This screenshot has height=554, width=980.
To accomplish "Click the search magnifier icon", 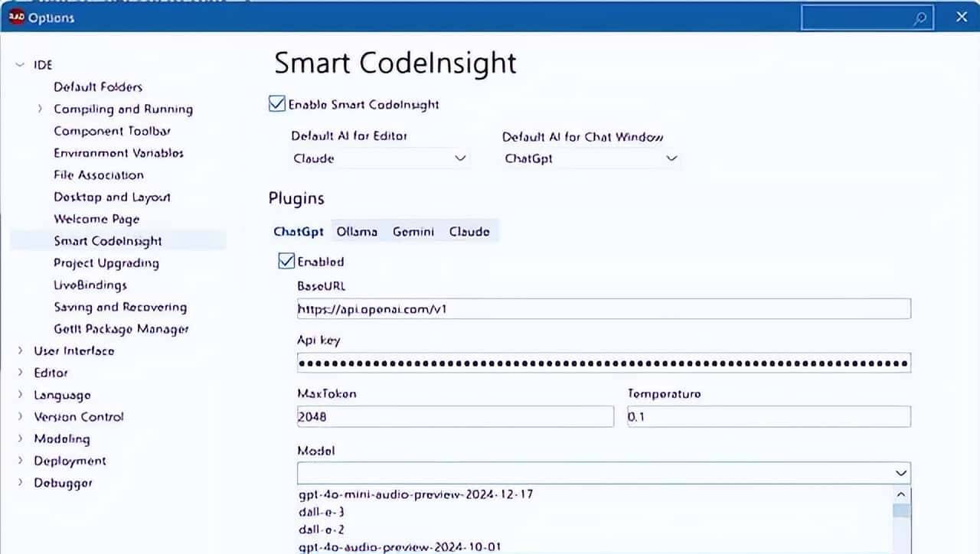I will tap(920, 17).
